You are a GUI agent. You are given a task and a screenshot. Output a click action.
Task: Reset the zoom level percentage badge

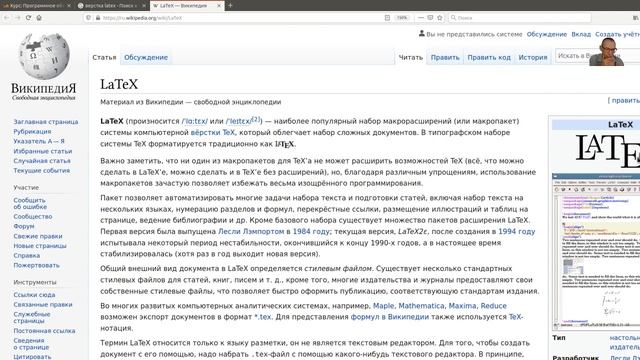pos(402,18)
